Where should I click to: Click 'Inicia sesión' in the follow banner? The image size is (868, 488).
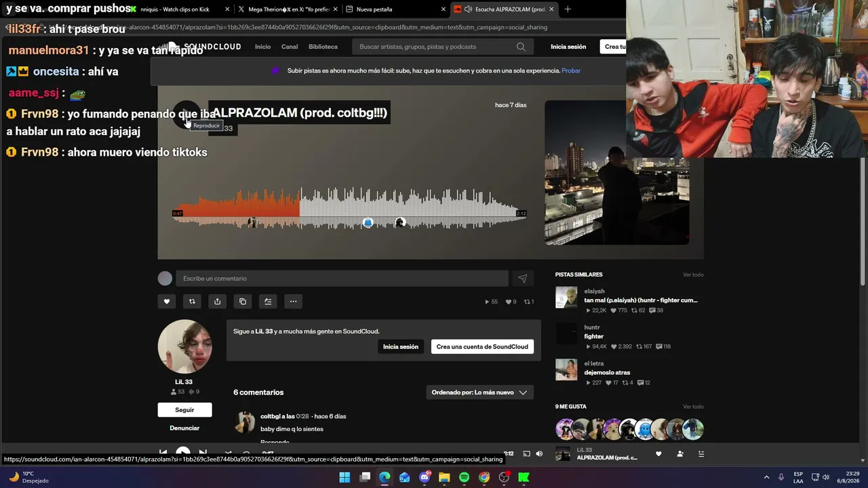(401, 347)
